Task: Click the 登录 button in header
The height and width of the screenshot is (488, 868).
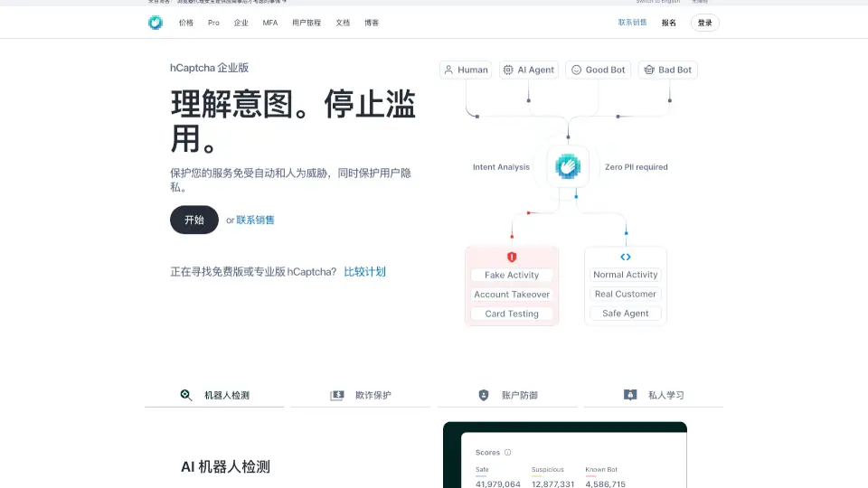Action: [705, 23]
